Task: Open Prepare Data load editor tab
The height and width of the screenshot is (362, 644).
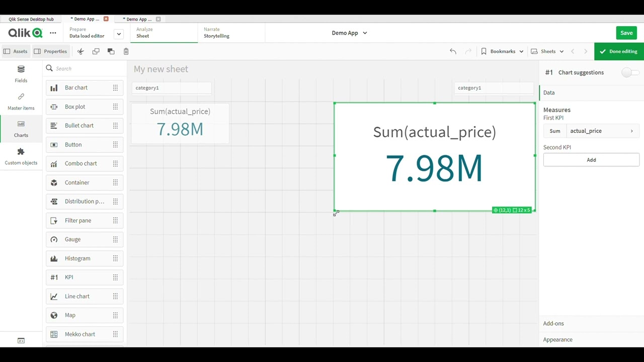Action: (87, 33)
